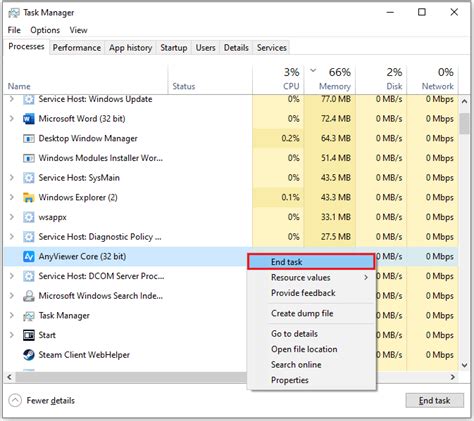Switch to the Performance tab
The image size is (474, 421).
coord(77,48)
